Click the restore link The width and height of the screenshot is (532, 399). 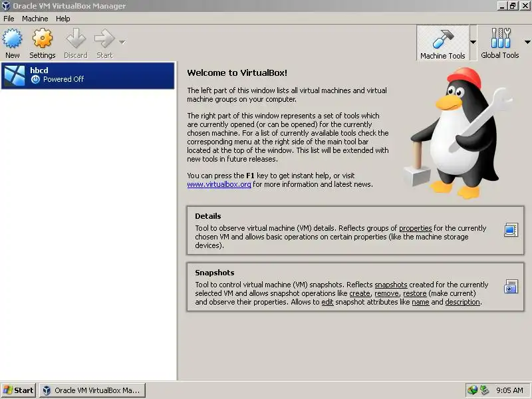(414, 293)
